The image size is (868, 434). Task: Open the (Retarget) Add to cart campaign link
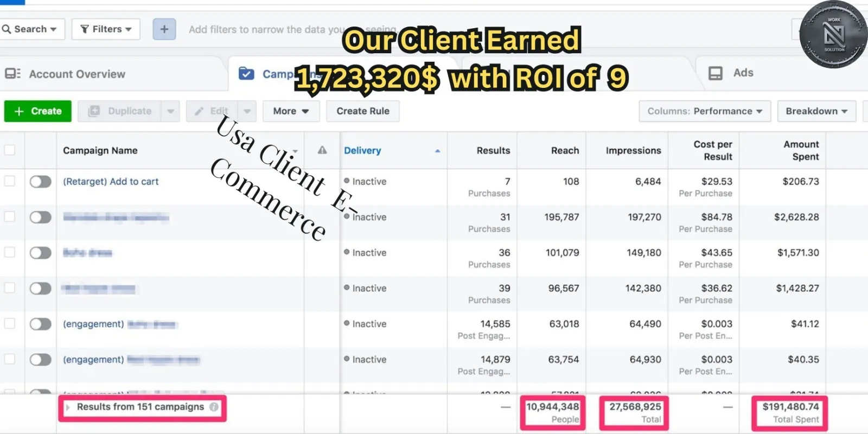click(111, 182)
